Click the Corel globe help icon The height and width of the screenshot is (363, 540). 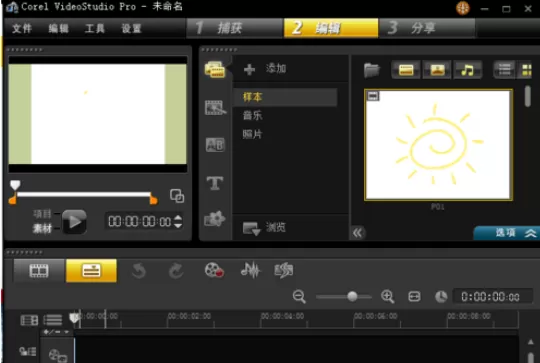(463, 8)
